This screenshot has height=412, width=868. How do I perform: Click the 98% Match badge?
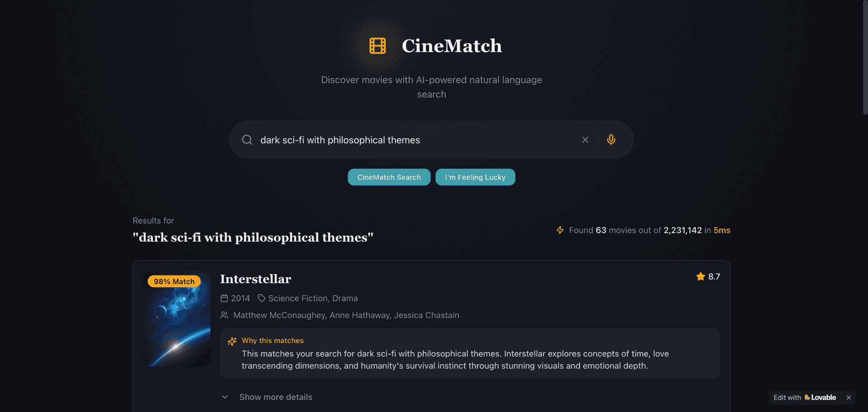pyautogui.click(x=174, y=281)
